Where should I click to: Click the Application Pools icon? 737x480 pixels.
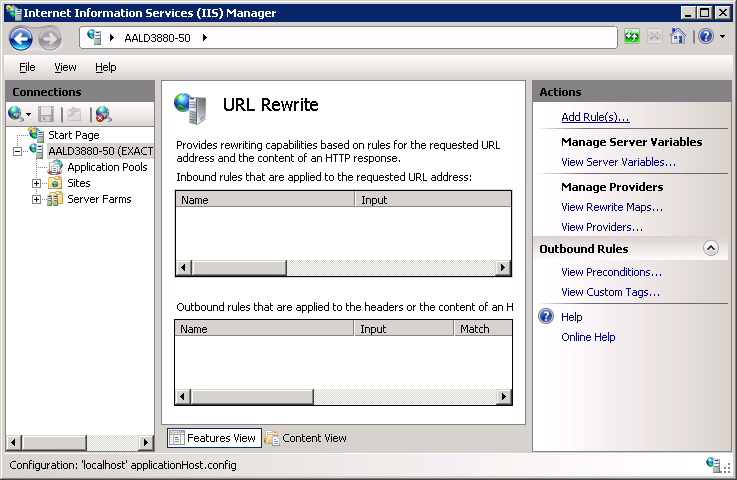tap(55, 167)
